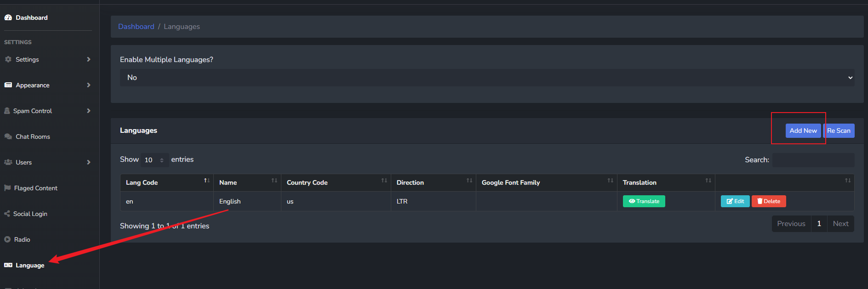Click the Radio play icon

tap(7, 239)
